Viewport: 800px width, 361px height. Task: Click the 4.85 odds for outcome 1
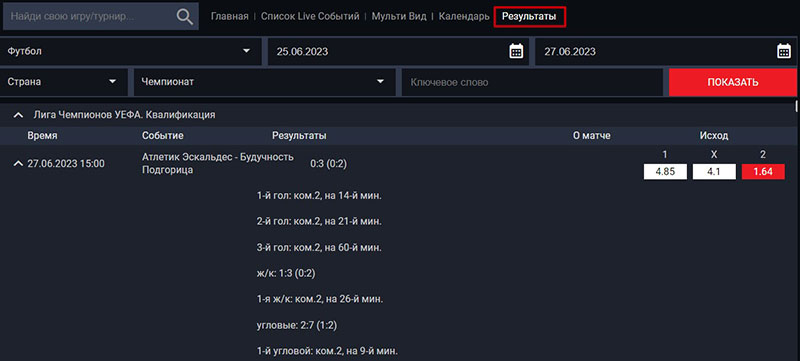point(665,172)
